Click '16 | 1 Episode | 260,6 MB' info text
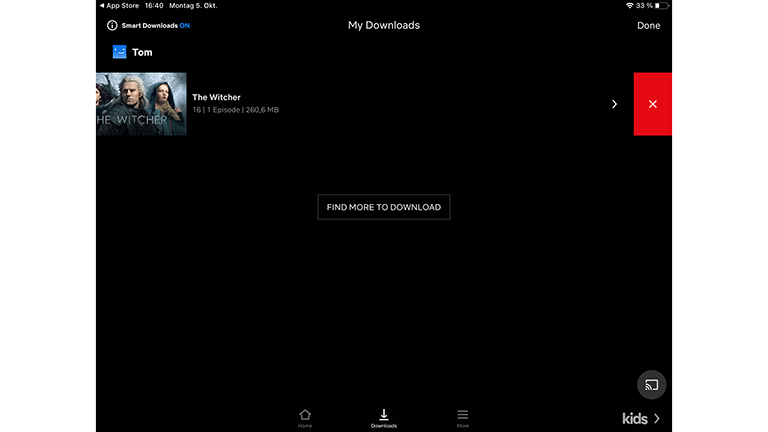768x432 pixels. (x=236, y=110)
